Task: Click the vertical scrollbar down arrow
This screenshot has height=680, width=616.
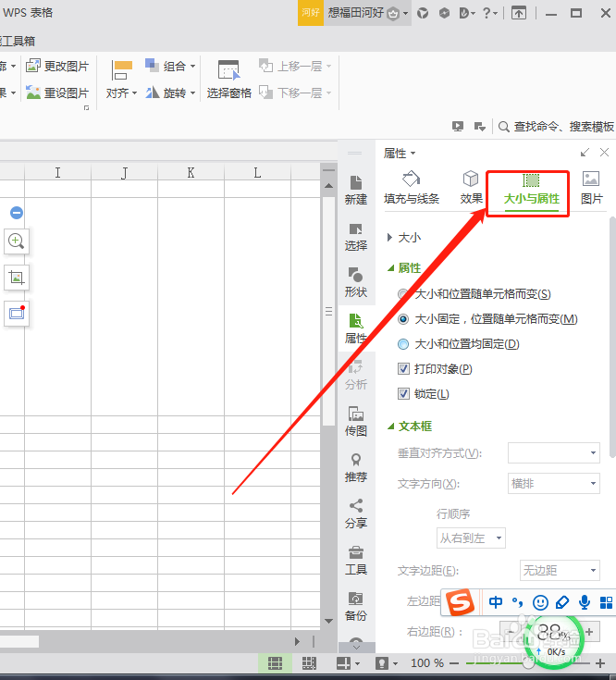Action: [329, 621]
